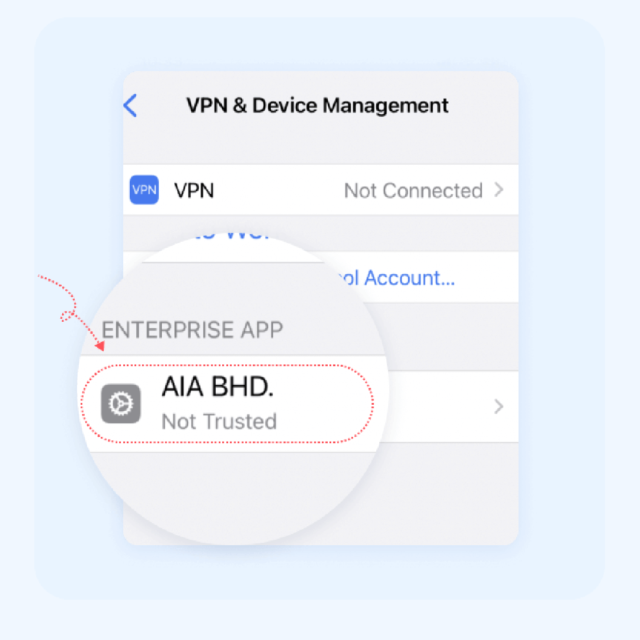Click the "VPN & Device Management" title
Viewport: 640px width, 640px height.
[318, 106]
